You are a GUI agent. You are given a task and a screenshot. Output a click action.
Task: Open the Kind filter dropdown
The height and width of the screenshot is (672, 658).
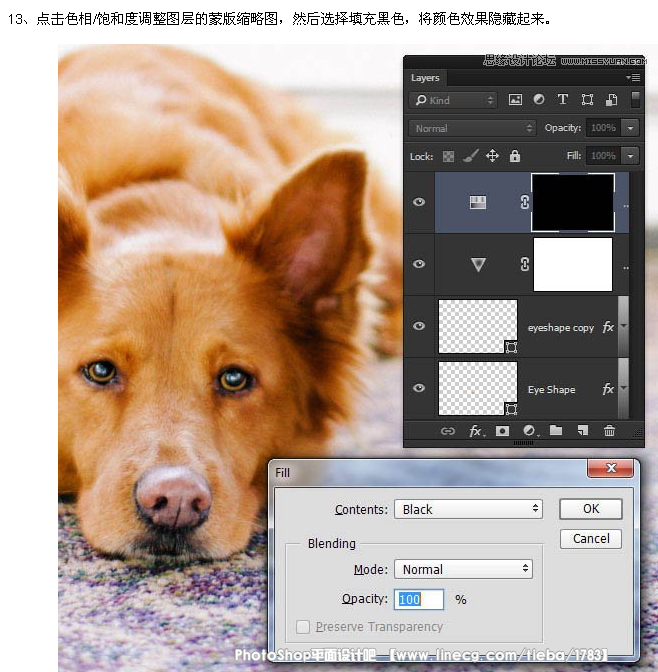pyautogui.click(x=453, y=100)
